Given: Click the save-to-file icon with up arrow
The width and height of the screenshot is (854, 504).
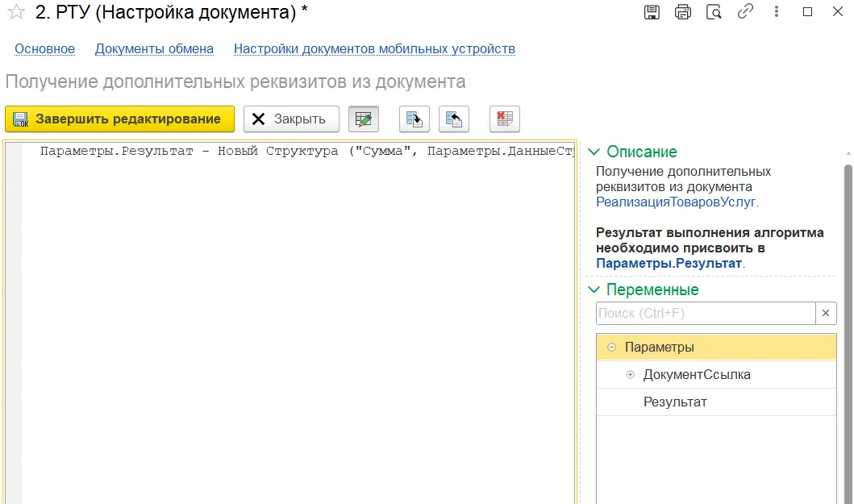Looking at the screenshot, I should click(x=454, y=119).
